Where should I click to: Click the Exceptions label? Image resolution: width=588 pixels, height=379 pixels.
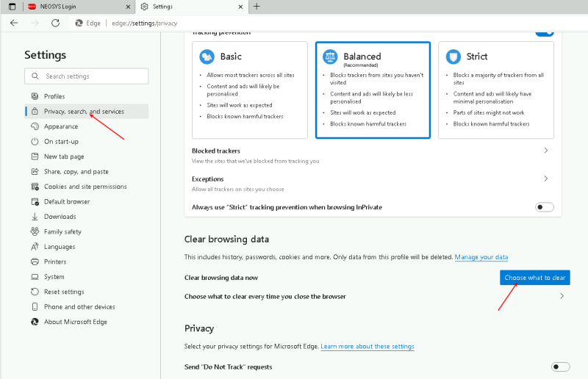click(208, 178)
